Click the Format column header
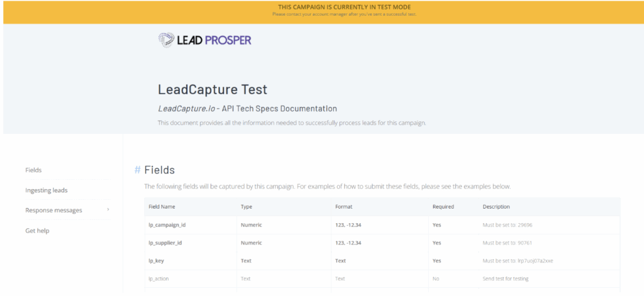This screenshot has height=296, width=644. (x=343, y=206)
